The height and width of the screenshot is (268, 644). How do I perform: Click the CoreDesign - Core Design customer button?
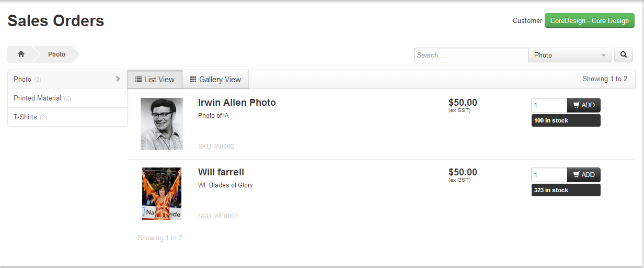tap(589, 21)
